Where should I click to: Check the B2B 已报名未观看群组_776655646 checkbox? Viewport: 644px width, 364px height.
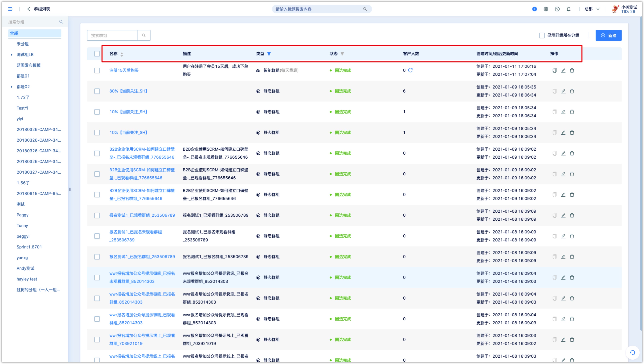pos(97,153)
